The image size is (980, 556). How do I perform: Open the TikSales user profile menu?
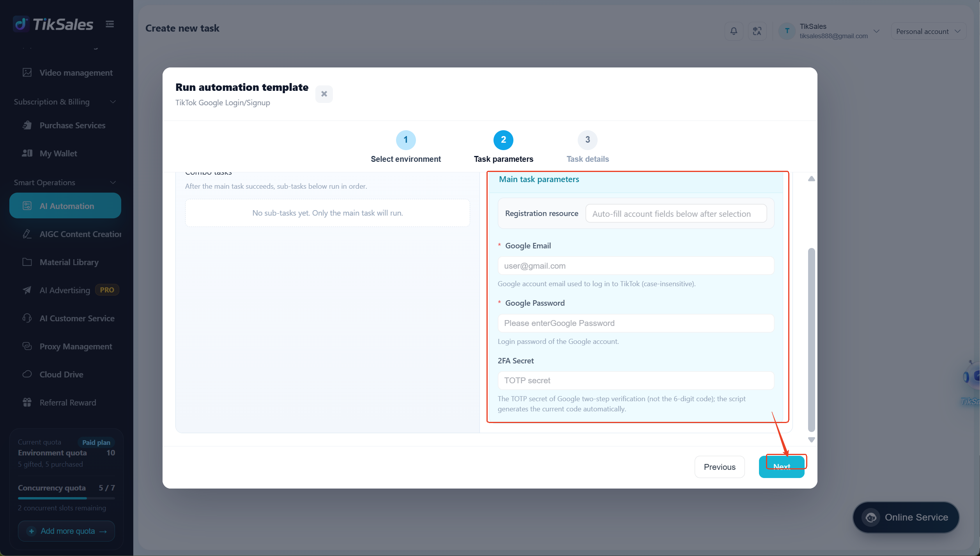(x=829, y=31)
